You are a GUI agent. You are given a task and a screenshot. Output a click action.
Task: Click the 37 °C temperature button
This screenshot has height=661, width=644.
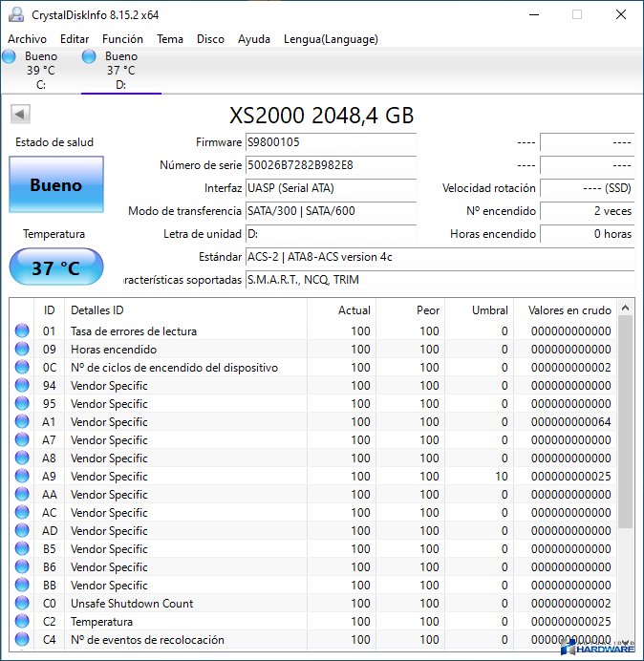55,267
